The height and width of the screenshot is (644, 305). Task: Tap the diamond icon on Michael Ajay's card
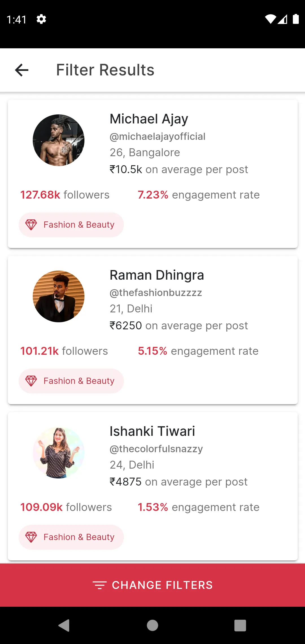(x=31, y=225)
